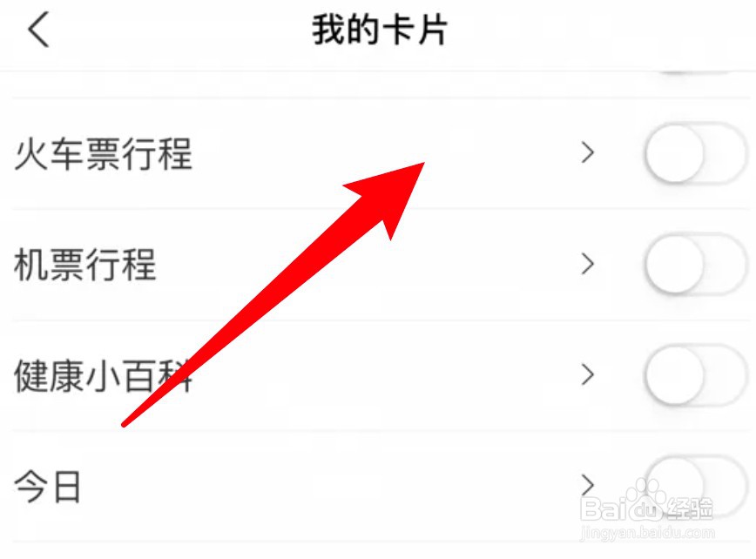Enable the 火车票行程 switch

pos(696,153)
